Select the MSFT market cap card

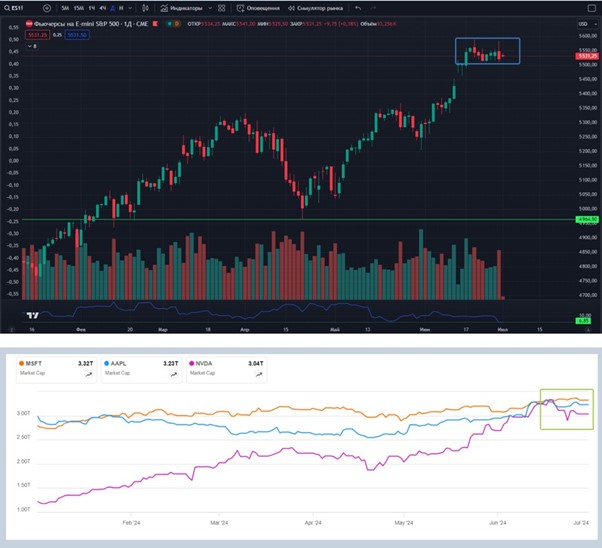pos(56,370)
